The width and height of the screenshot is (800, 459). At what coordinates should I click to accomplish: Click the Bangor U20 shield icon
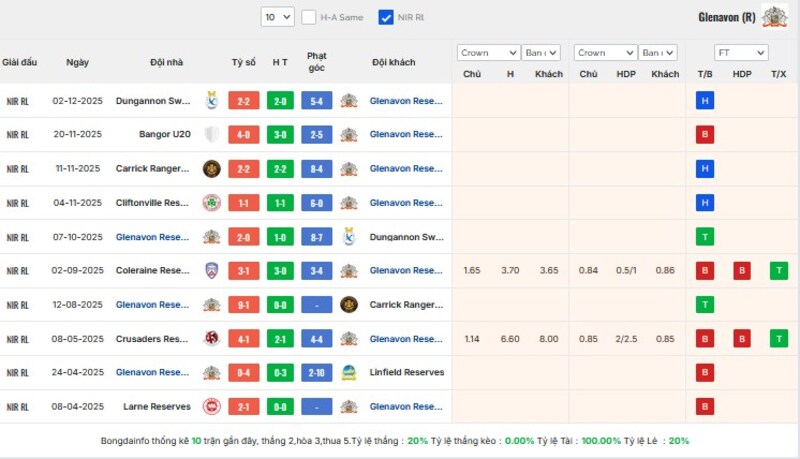coord(211,135)
